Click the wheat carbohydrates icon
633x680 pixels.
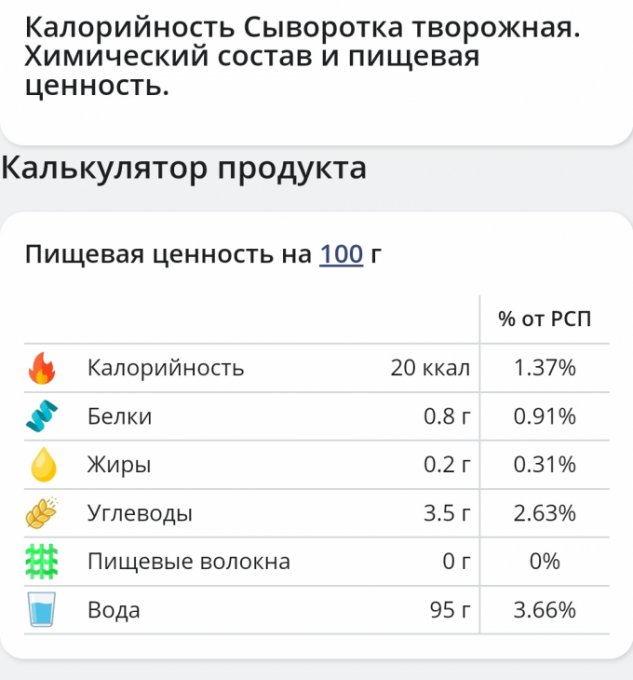click(x=42, y=513)
